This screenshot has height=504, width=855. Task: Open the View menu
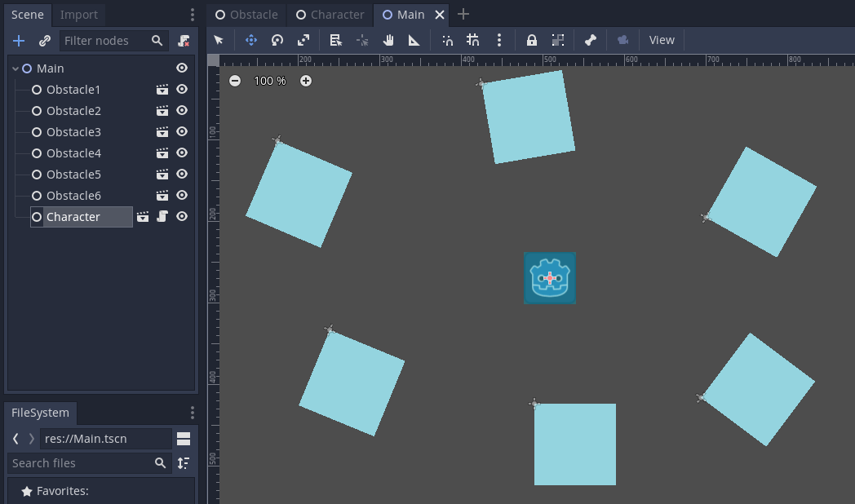point(662,39)
